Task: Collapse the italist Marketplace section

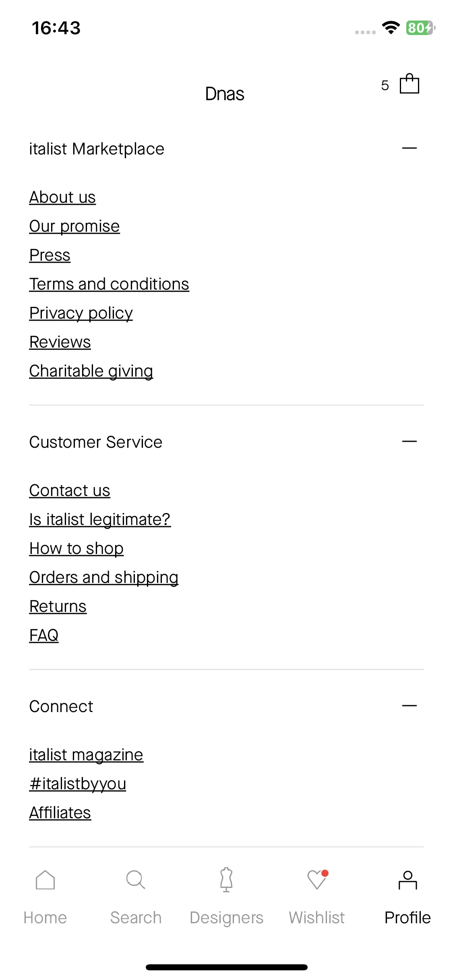Action: pyautogui.click(x=409, y=148)
